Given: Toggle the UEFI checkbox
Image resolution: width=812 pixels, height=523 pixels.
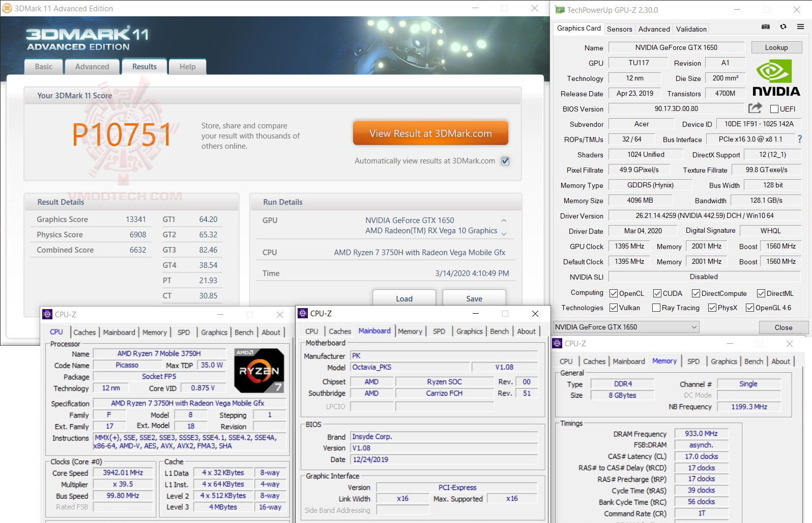Looking at the screenshot, I should tap(774, 109).
